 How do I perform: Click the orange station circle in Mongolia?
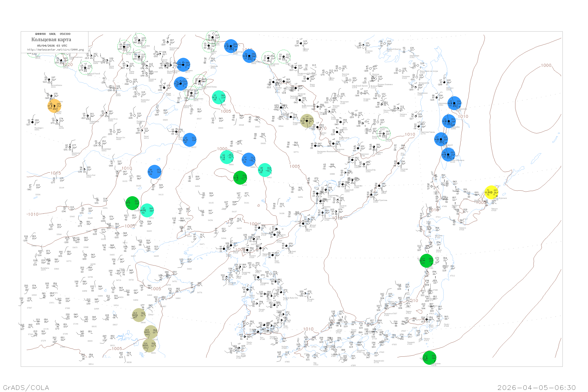click(54, 106)
